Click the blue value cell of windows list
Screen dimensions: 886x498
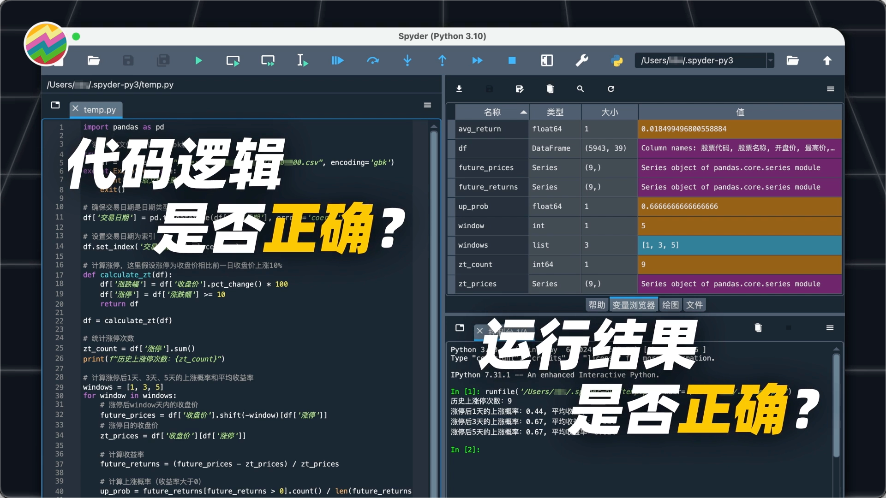click(x=739, y=245)
